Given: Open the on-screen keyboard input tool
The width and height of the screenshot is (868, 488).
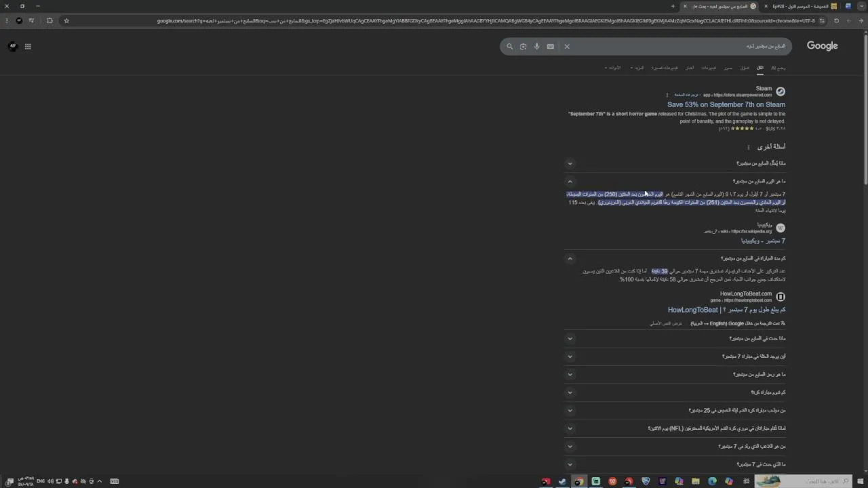Looking at the screenshot, I should (x=550, y=47).
